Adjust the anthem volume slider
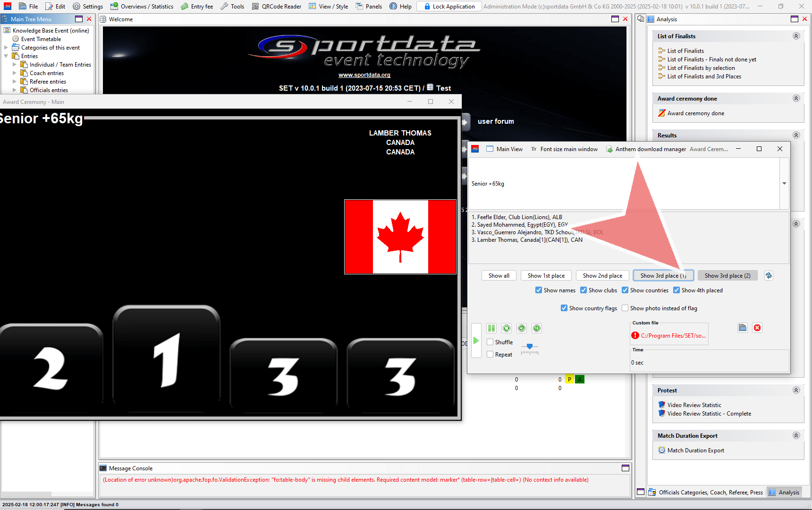 [x=530, y=347]
